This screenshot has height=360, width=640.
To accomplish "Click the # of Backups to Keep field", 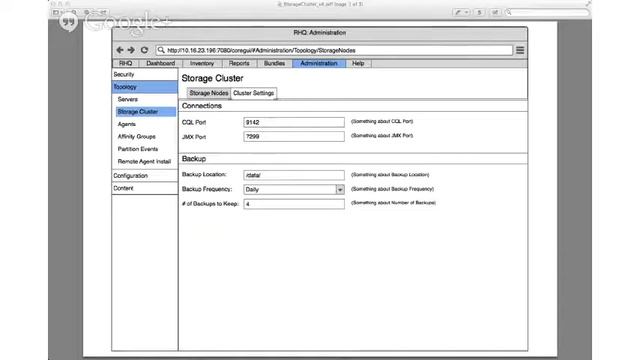I will (294, 204).
